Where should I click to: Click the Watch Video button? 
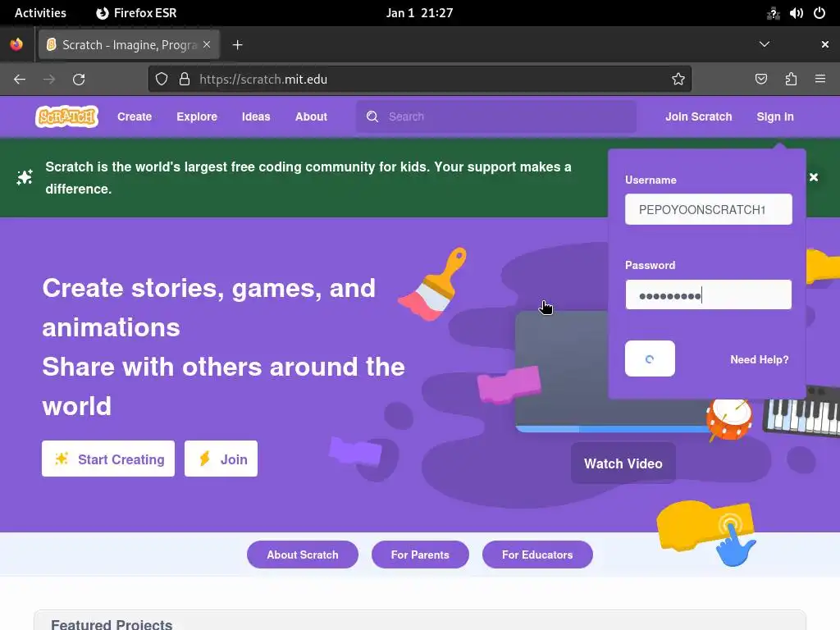coord(623,463)
